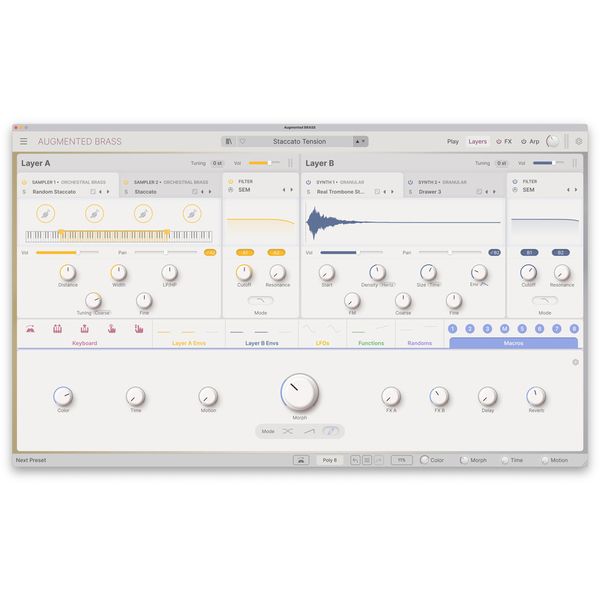Click the first instrument circle in Sampler 1
600x600 pixels.
[x=46, y=214]
